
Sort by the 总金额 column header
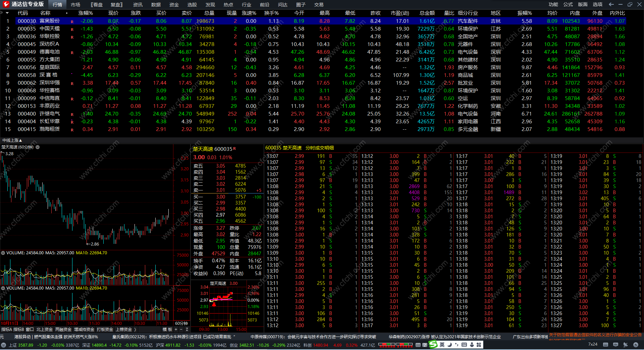coord(427,13)
